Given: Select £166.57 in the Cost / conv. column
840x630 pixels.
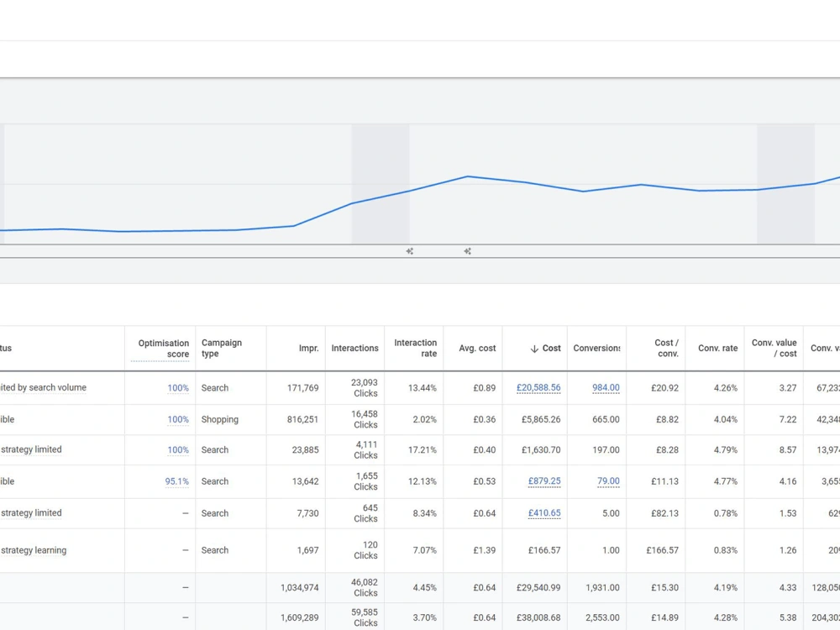Looking at the screenshot, I should tap(662, 550).
